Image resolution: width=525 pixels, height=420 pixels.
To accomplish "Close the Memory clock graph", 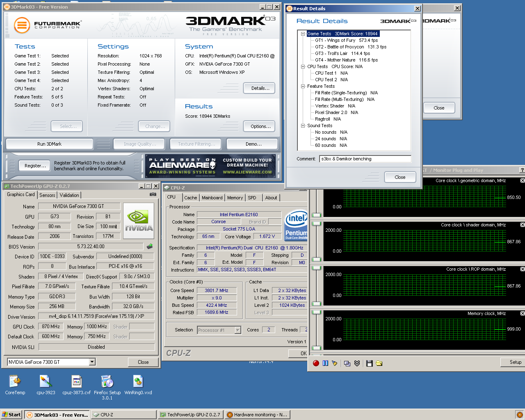I will click(x=522, y=313).
